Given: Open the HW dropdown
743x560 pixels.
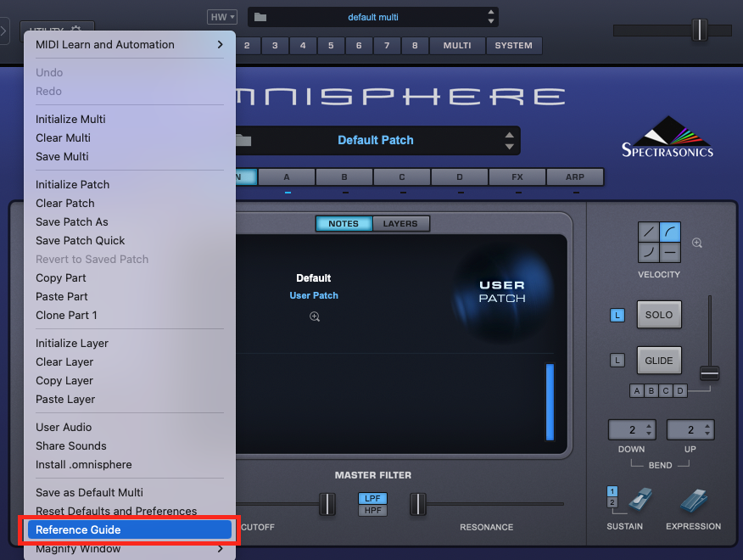Looking at the screenshot, I should (221, 17).
